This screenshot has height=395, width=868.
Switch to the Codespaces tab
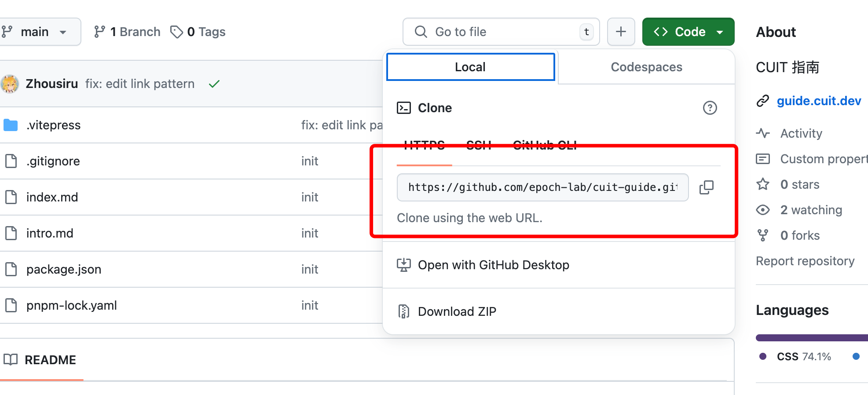coord(646,67)
